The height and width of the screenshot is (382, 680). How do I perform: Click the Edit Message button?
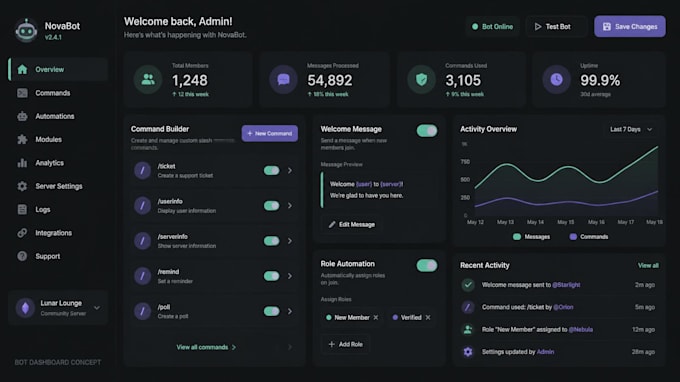[x=352, y=225]
